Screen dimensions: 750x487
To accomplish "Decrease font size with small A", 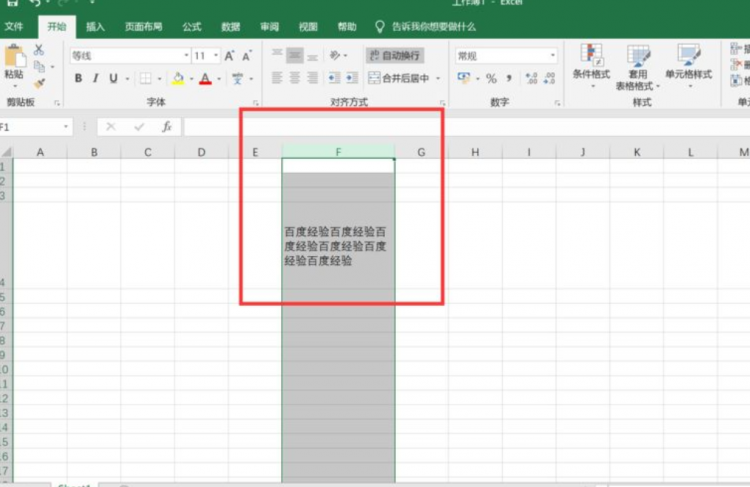I will [247, 56].
